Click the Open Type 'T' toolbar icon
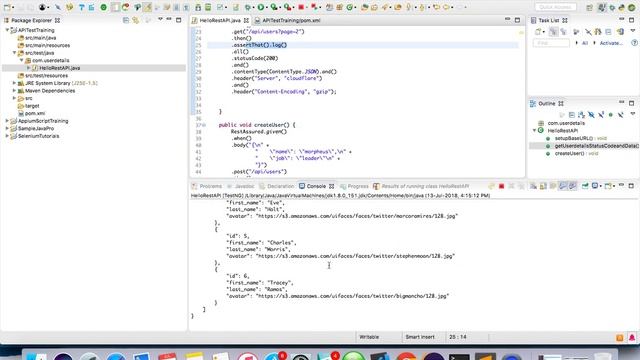 tap(81, 7)
